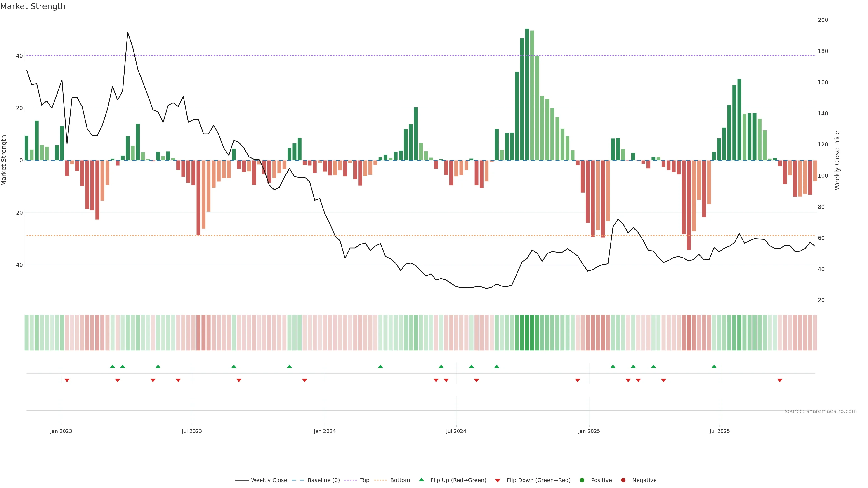Click the Jul 2025 x-axis label
Image resolution: width=868 pixels, height=488 pixels.
pos(719,431)
